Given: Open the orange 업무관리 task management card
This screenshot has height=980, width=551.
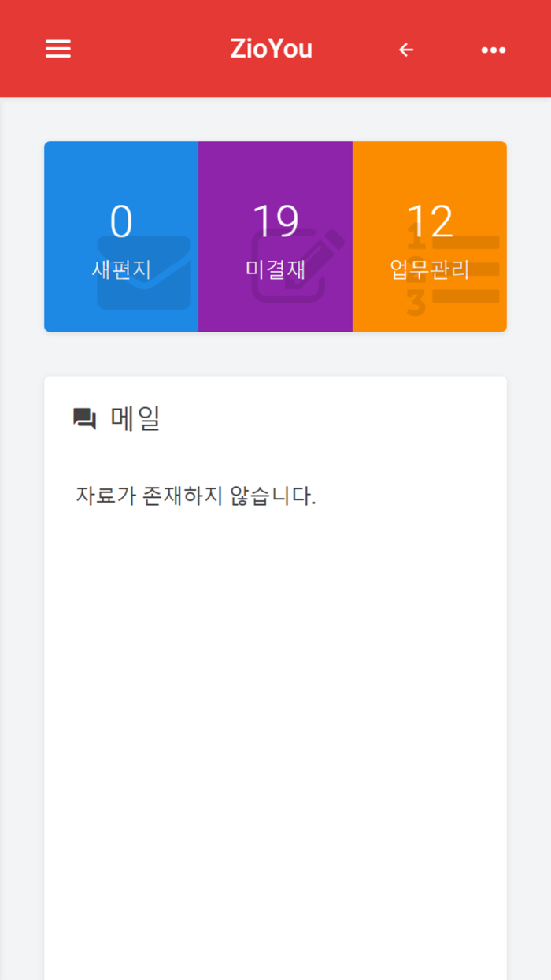Looking at the screenshot, I should click(x=429, y=236).
